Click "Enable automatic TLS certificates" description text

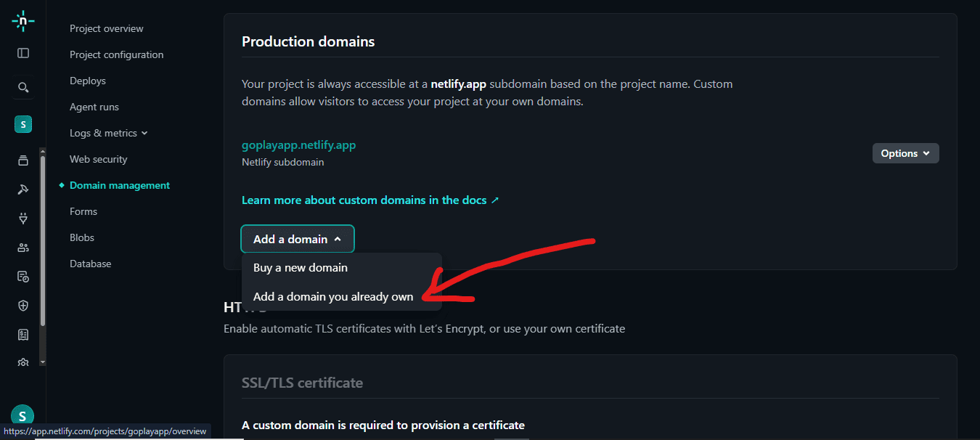point(424,329)
